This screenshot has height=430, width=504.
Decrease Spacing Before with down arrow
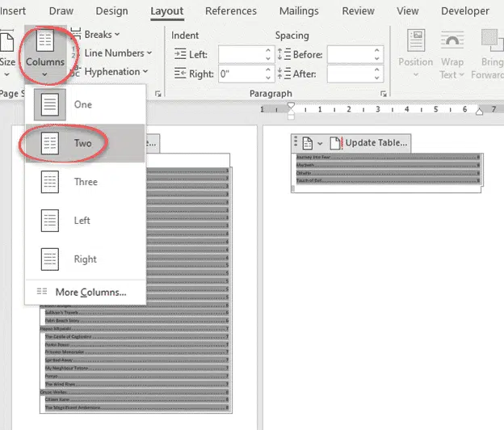(377, 59)
